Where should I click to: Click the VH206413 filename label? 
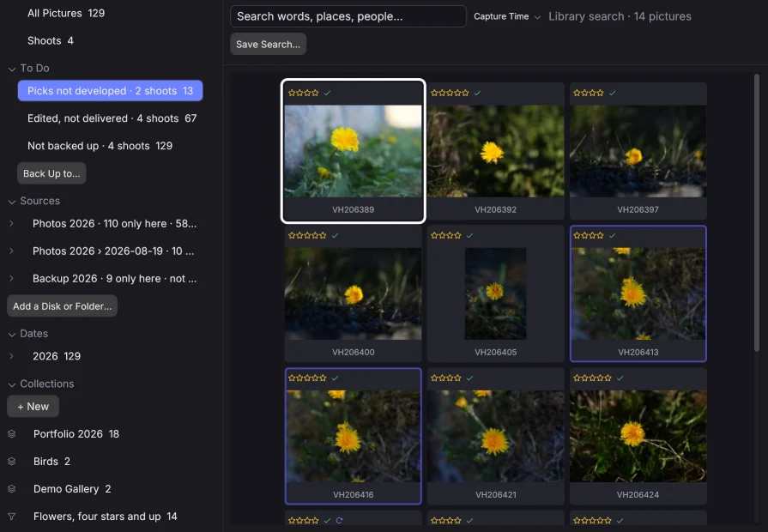[x=638, y=352]
